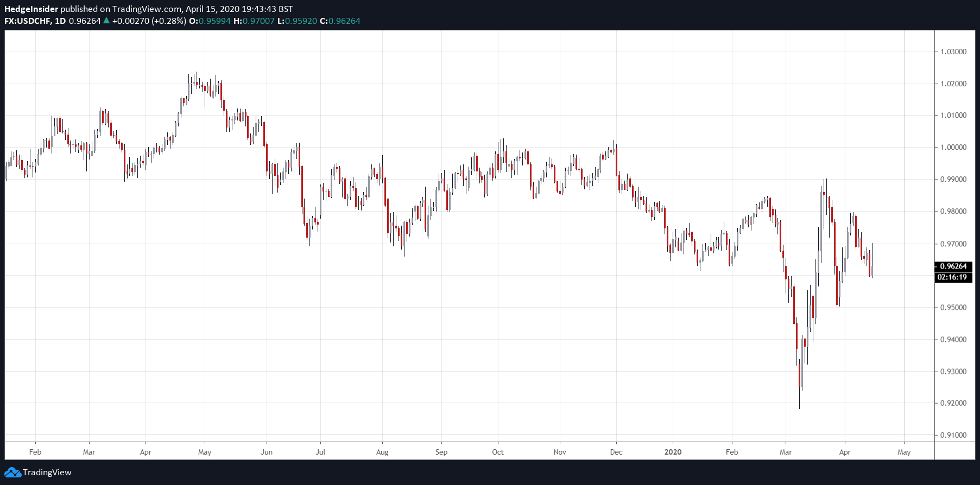The height and width of the screenshot is (485, 980).
Task: Click the Dec label on the time axis
Action: pos(616,452)
